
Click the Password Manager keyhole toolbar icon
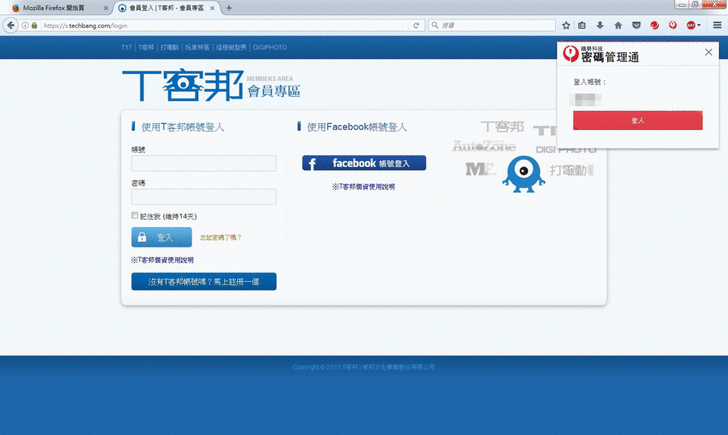pyautogui.click(x=673, y=26)
